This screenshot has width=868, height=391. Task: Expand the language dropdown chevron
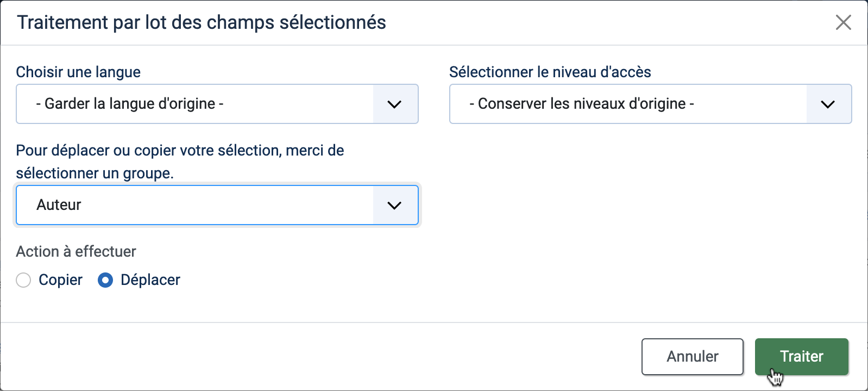click(x=395, y=104)
